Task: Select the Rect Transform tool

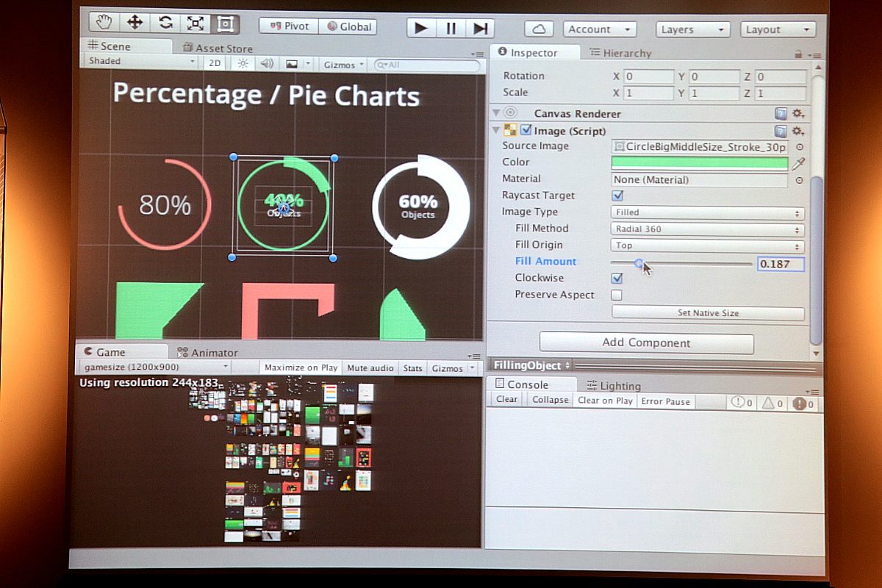Action: coord(225,24)
